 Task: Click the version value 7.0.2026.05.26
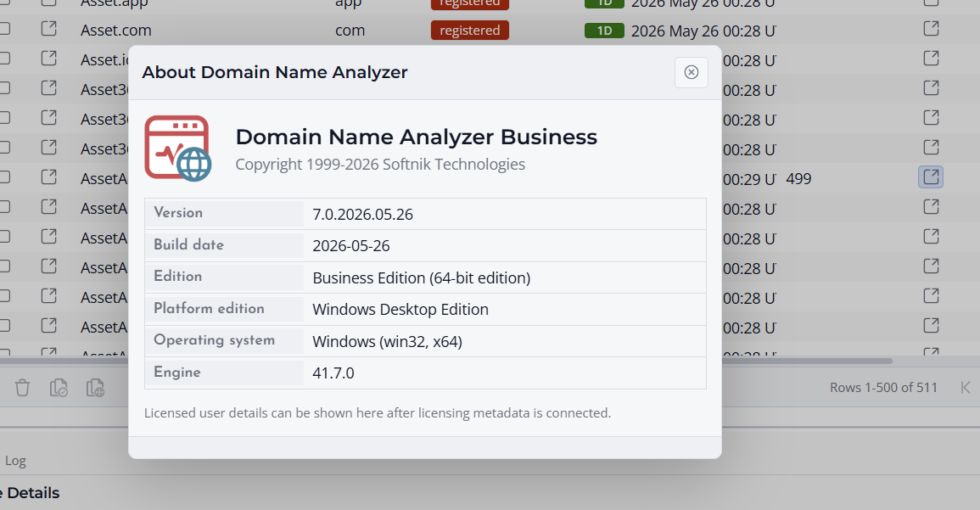tap(362, 215)
